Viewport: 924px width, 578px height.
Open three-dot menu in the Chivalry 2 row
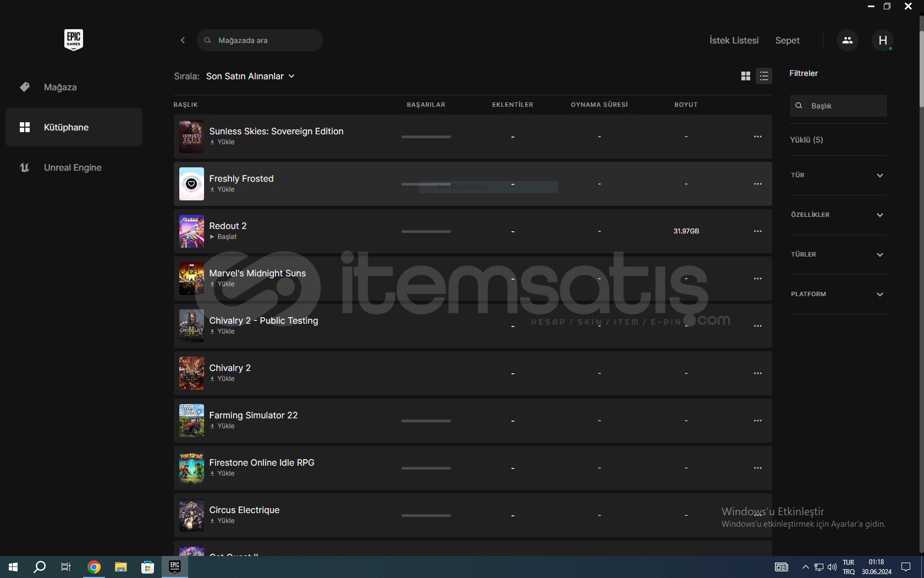coord(758,373)
